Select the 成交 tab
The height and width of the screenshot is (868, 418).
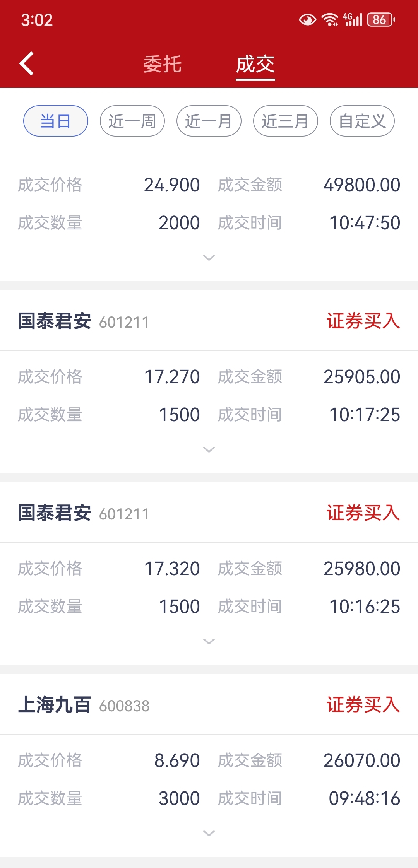pos(255,64)
